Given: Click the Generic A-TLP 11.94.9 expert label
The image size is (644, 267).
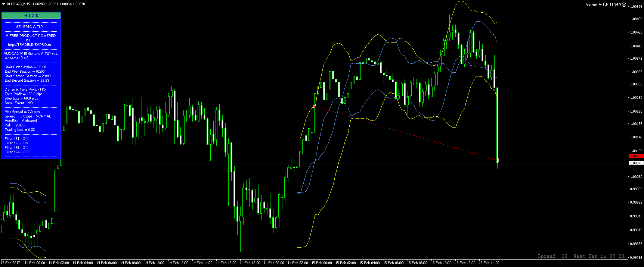Looking at the screenshot, I should 603,4.
